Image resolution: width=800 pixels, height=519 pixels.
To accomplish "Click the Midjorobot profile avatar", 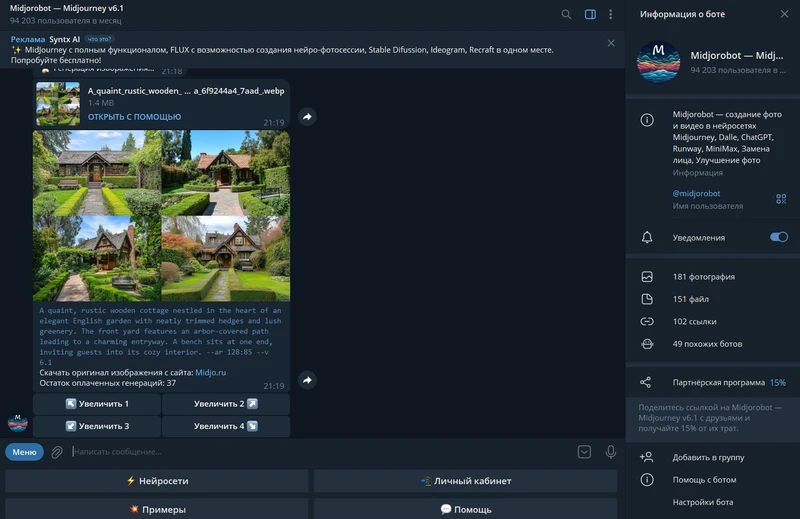I will click(658, 62).
